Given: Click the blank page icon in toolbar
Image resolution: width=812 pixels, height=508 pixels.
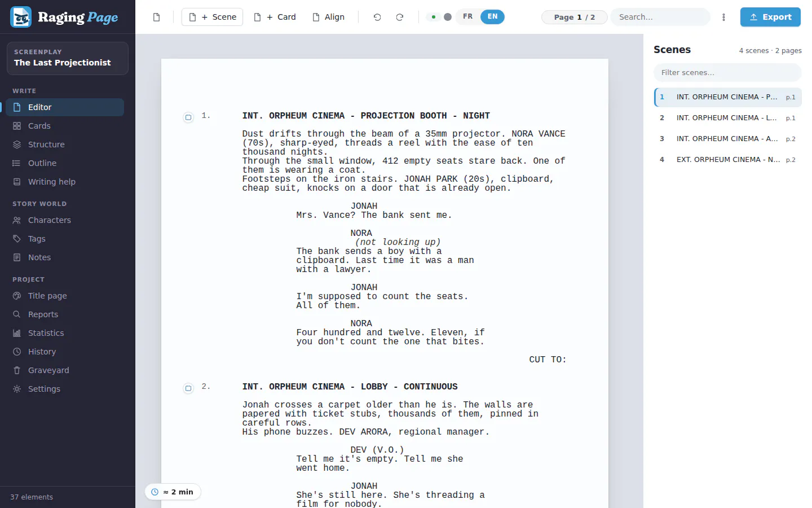Looking at the screenshot, I should pyautogui.click(x=157, y=17).
